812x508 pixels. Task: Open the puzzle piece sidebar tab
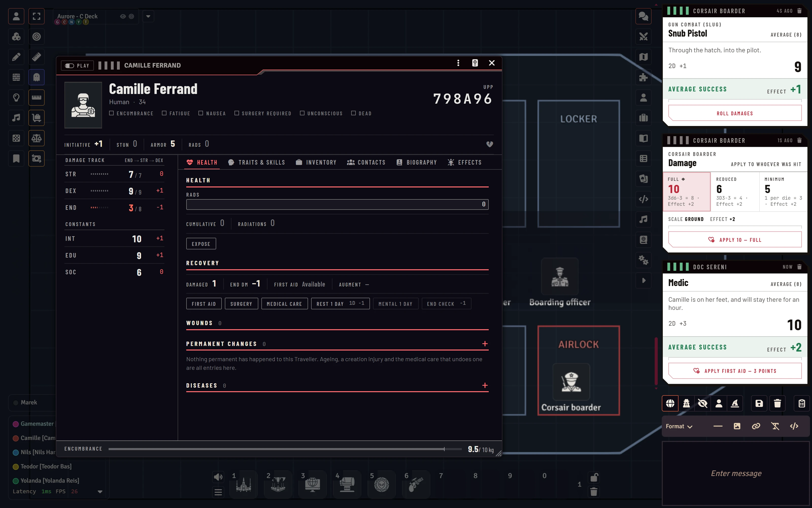click(643, 77)
